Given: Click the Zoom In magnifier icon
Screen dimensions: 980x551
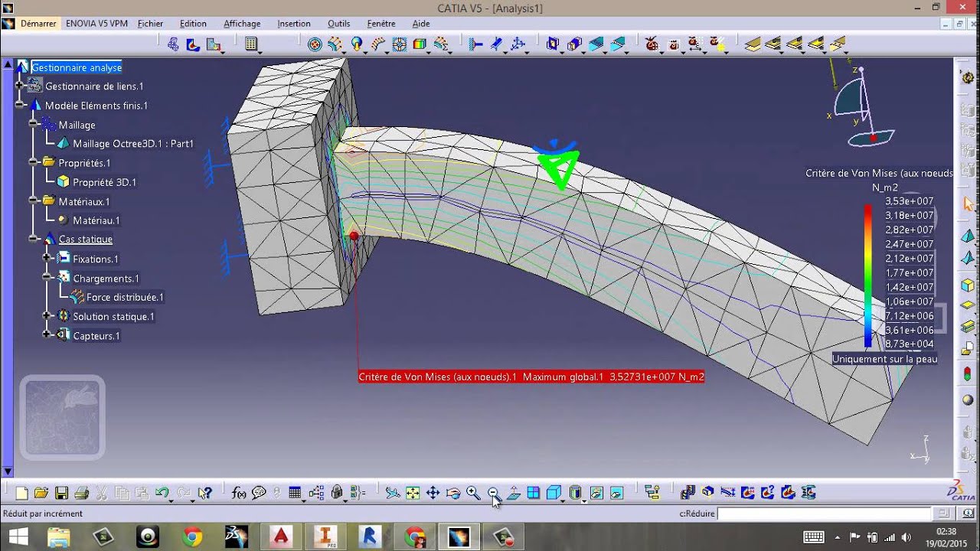Looking at the screenshot, I should point(473,494).
